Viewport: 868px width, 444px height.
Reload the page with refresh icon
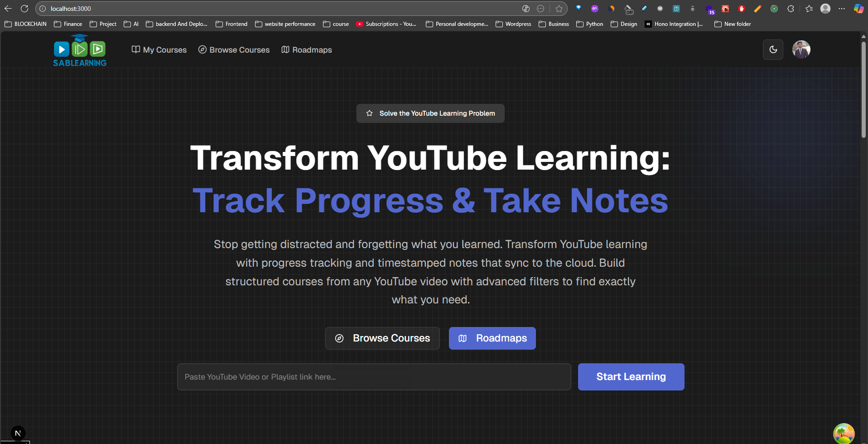[24, 9]
